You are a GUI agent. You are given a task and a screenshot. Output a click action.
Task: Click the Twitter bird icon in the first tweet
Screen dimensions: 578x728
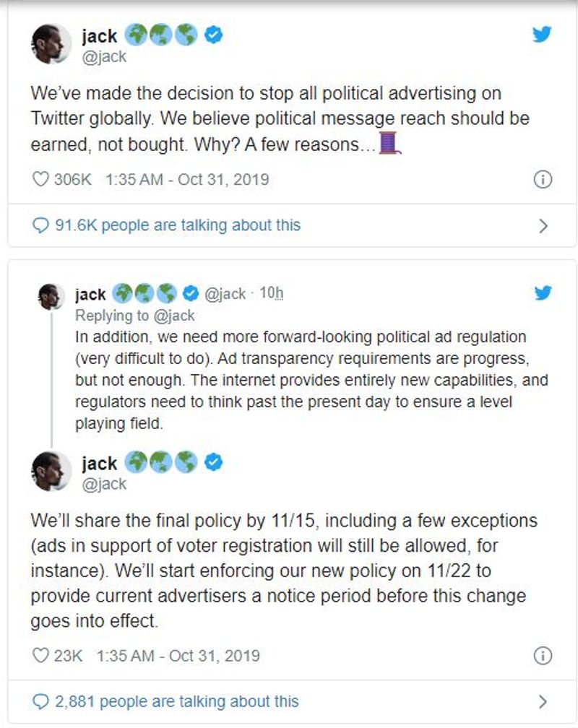coord(543,34)
